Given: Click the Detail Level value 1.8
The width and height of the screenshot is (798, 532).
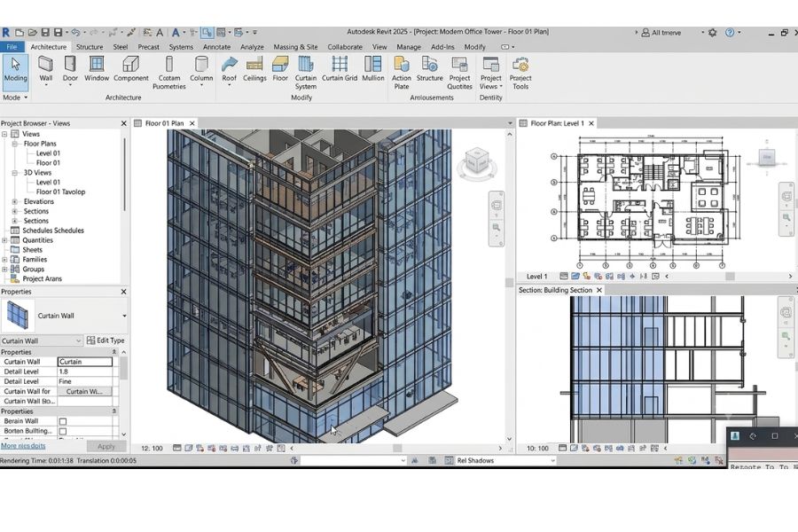Looking at the screenshot, I should click(x=85, y=372).
